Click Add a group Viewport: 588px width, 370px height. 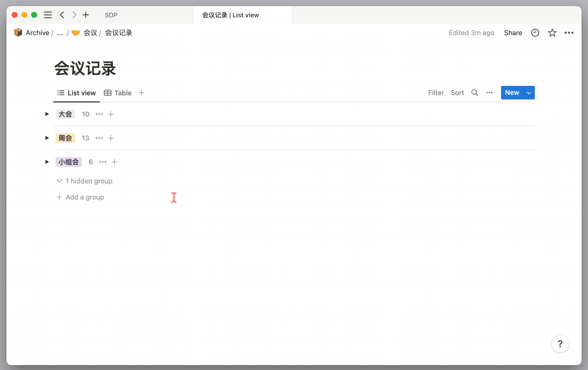click(x=80, y=197)
